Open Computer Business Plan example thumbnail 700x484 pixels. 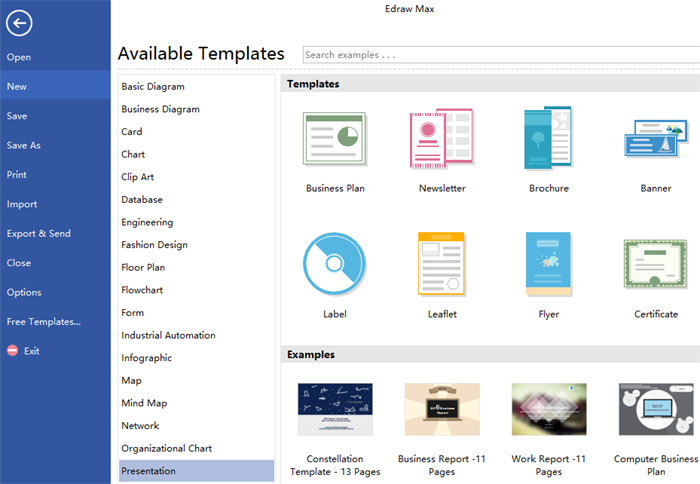[x=656, y=409]
